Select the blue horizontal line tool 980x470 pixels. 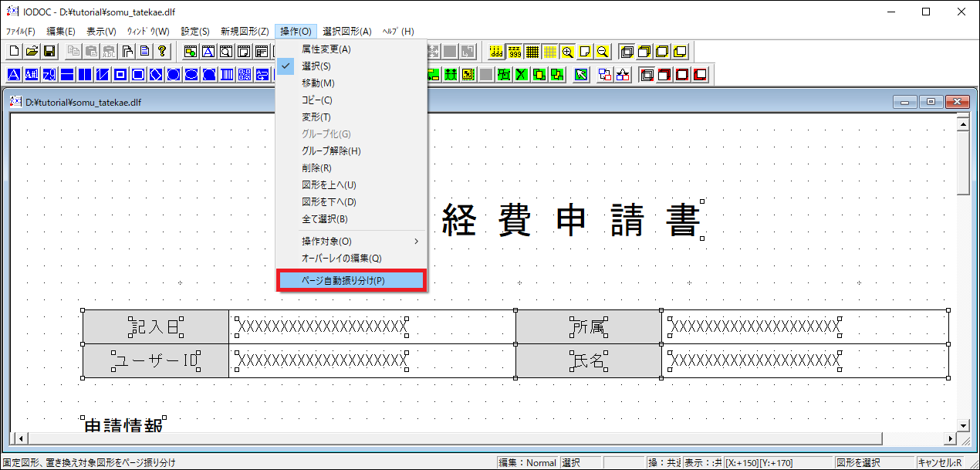pyautogui.click(x=67, y=74)
